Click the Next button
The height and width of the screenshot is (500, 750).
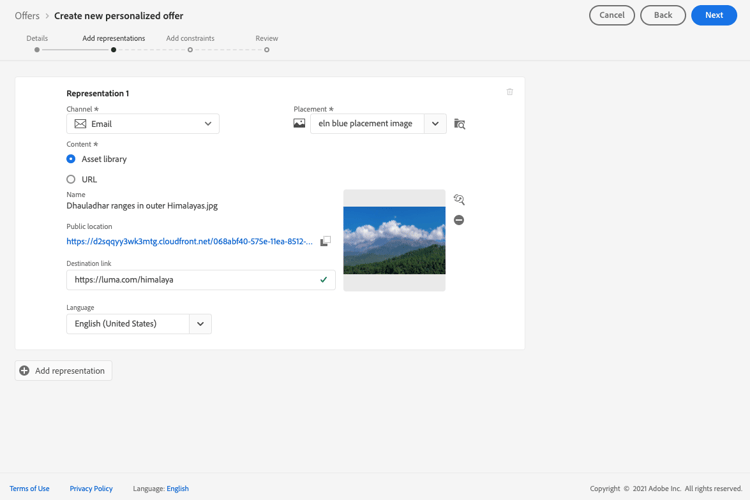coord(713,15)
